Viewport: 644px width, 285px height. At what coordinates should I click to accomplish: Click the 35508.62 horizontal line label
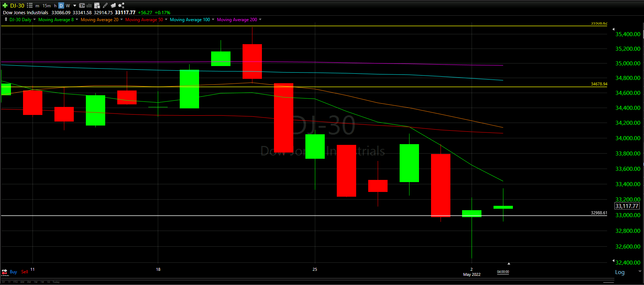tap(599, 23)
